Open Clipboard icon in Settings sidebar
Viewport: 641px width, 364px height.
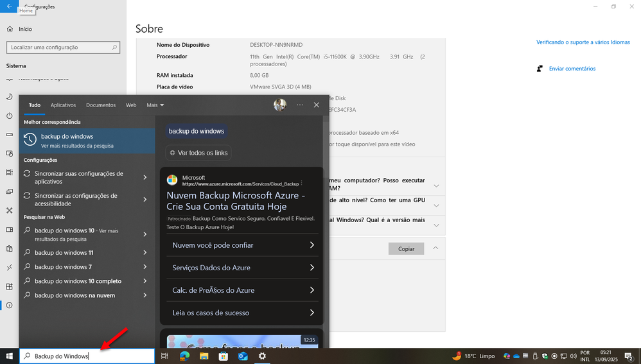tap(10, 248)
